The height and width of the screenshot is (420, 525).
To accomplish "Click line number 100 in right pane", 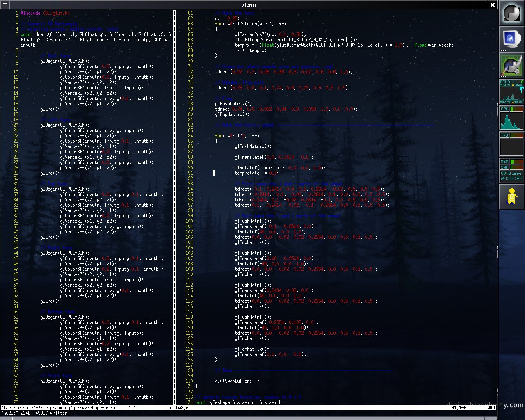I will pyautogui.click(x=189, y=221).
